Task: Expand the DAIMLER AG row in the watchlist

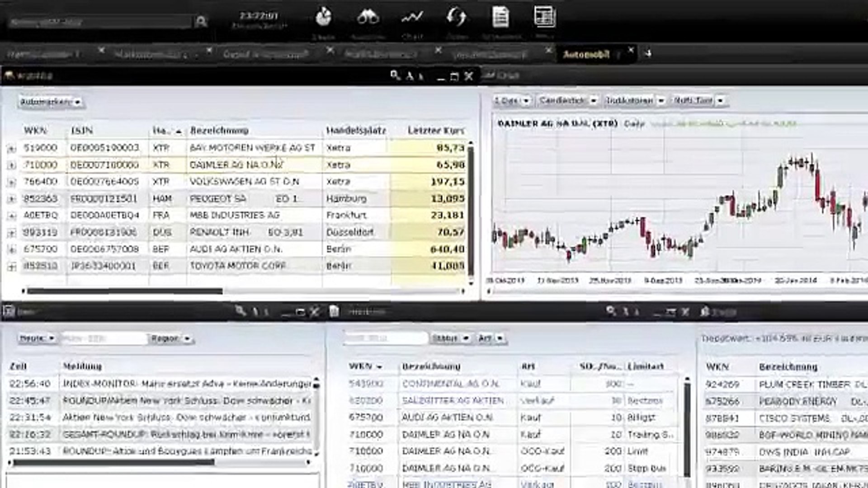Action: pos(12,164)
